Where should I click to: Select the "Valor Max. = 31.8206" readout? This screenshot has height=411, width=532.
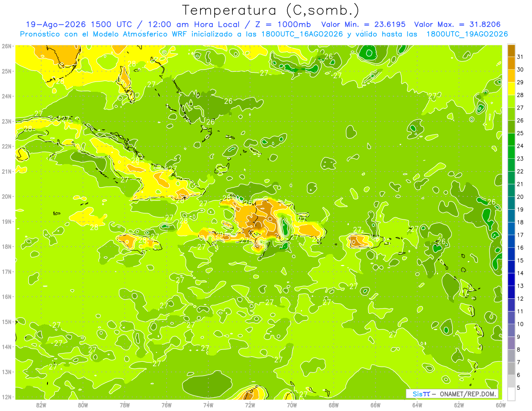[x=458, y=24]
